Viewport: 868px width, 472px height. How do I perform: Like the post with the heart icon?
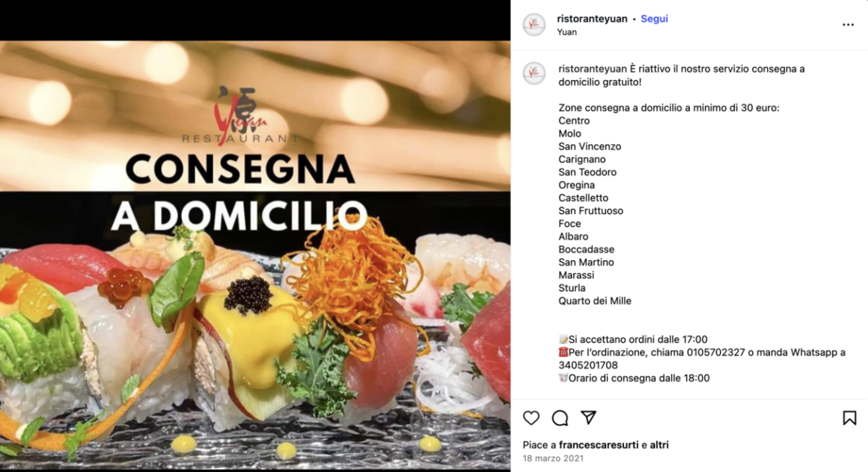coord(531,418)
